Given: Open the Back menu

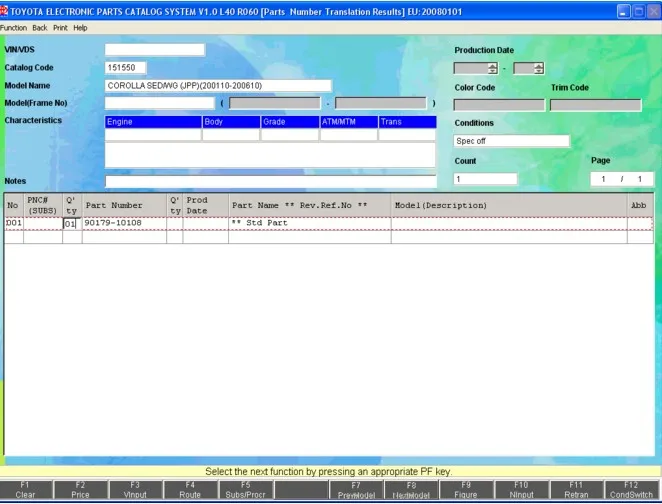Looking at the screenshot, I should (x=40, y=28).
